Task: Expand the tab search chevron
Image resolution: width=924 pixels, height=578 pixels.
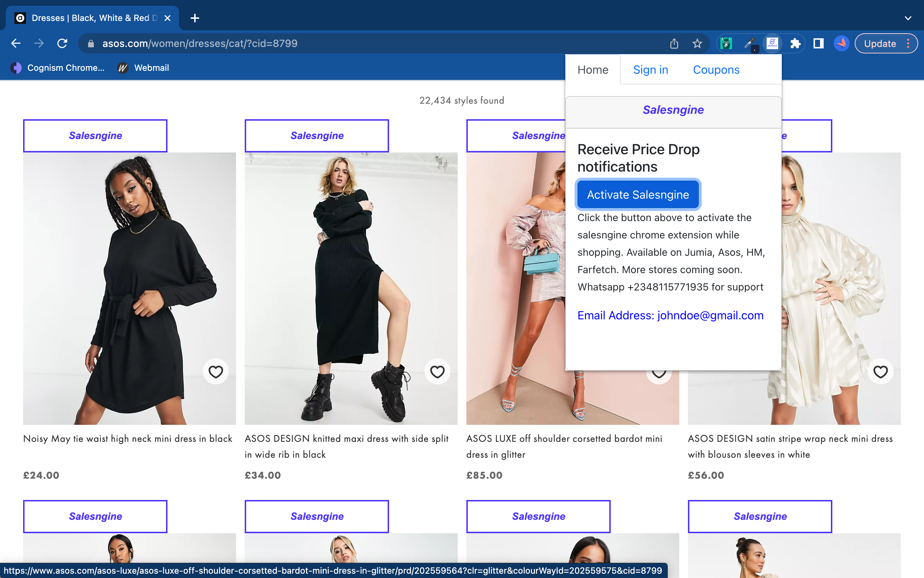Action: 908,18
